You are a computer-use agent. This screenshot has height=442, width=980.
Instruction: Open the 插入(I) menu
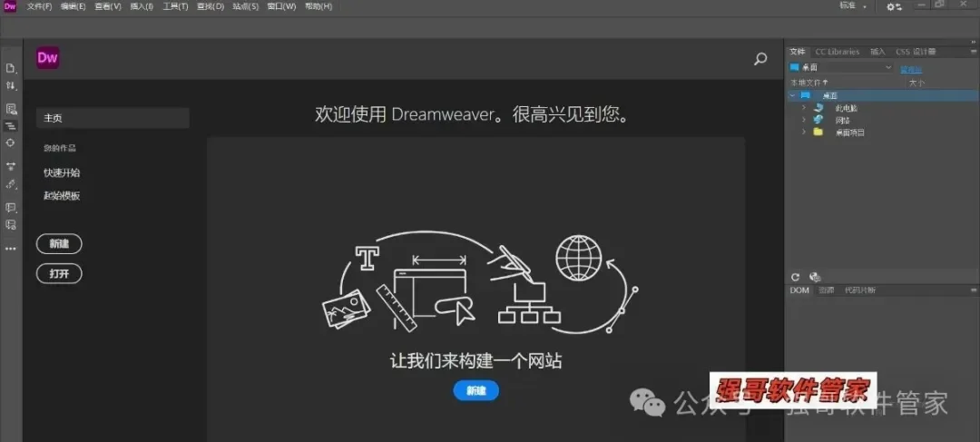(142, 6)
